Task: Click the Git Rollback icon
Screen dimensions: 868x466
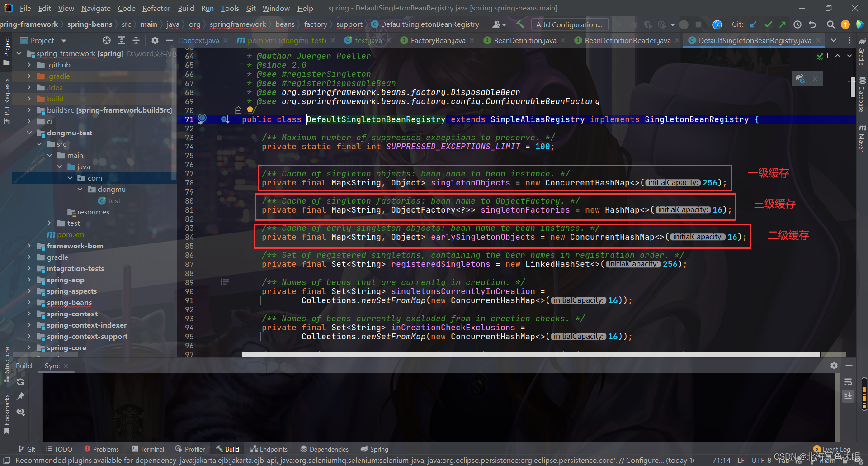Action: coord(812,24)
